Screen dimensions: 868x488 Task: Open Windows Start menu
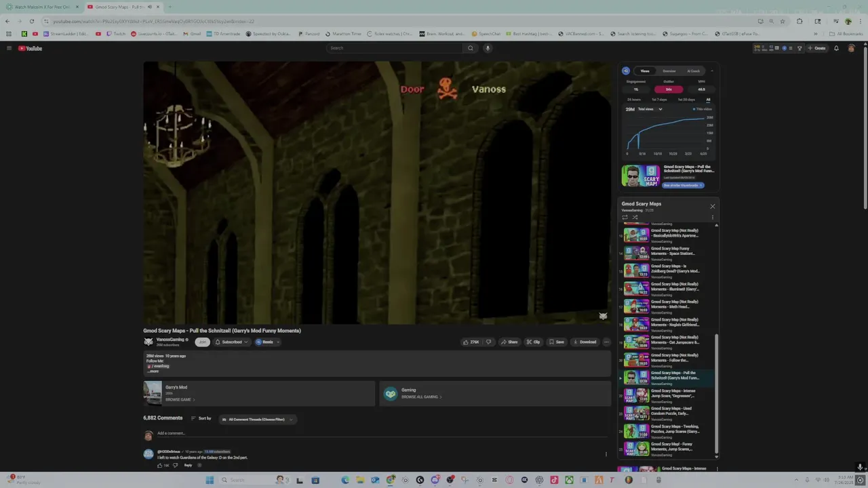coord(210,480)
